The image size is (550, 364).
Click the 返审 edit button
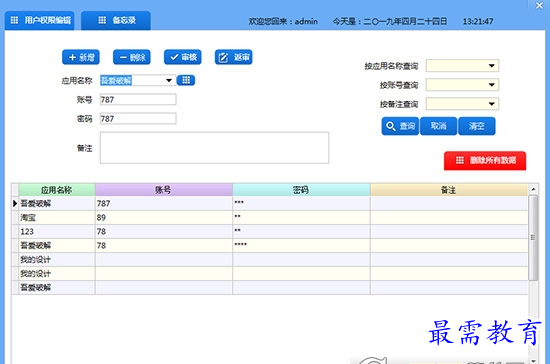point(233,57)
